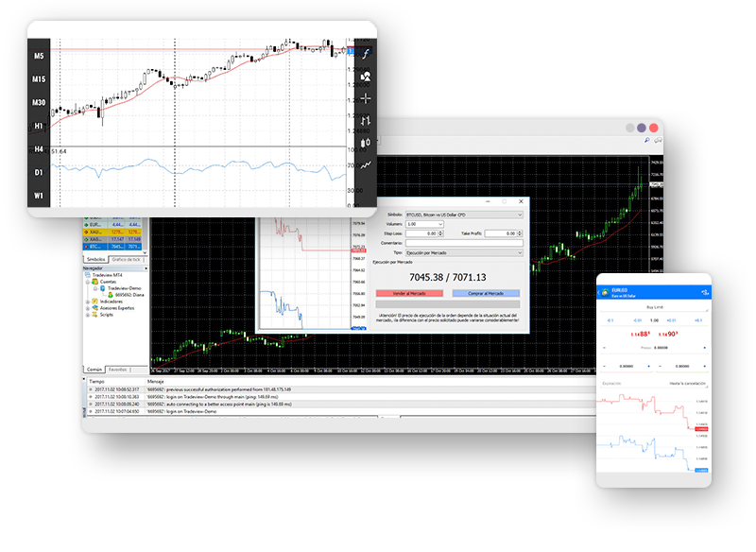Decrease mobile volume by -0.1
The width and height of the screenshot is (756, 552).
pyautogui.click(x=610, y=320)
